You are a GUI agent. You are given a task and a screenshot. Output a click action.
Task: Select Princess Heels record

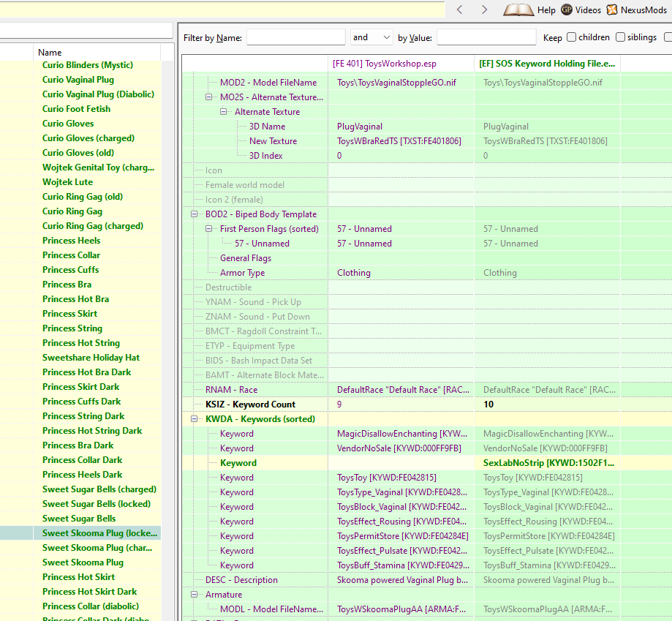pos(71,241)
